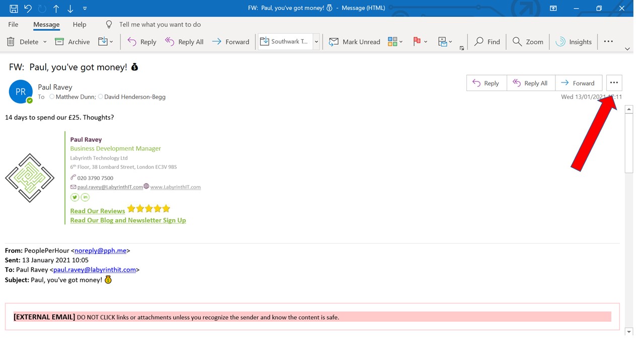This screenshot has width=644, height=362.
Task: Open paul.ravey@LabyrinthIT.com signature email link
Action: pyautogui.click(x=110, y=187)
